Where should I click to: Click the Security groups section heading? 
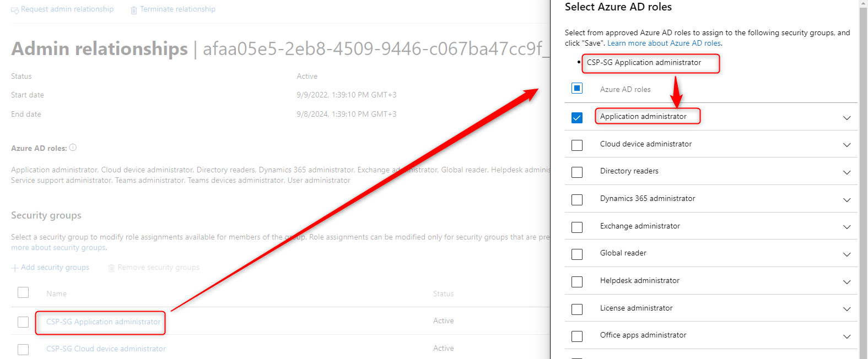coord(46,215)
